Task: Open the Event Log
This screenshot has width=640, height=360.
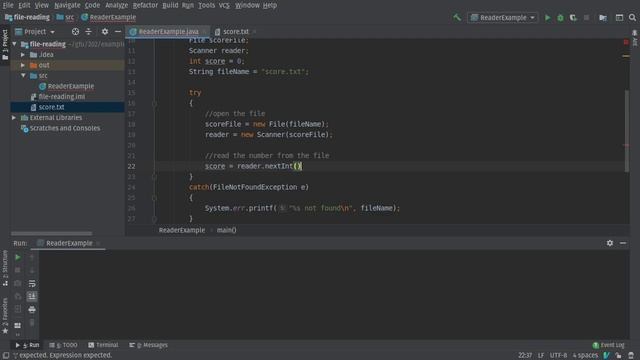Action: 608,345
